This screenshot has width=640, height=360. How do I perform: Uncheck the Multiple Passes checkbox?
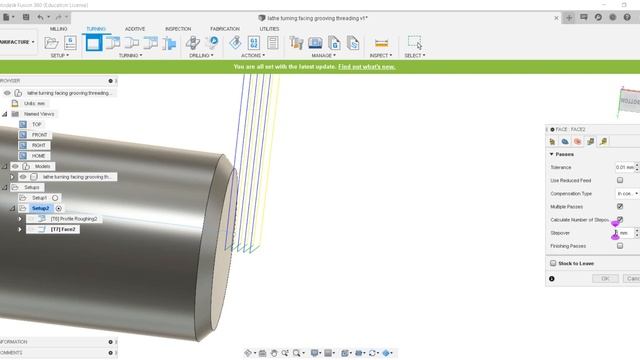click(620, 206)
